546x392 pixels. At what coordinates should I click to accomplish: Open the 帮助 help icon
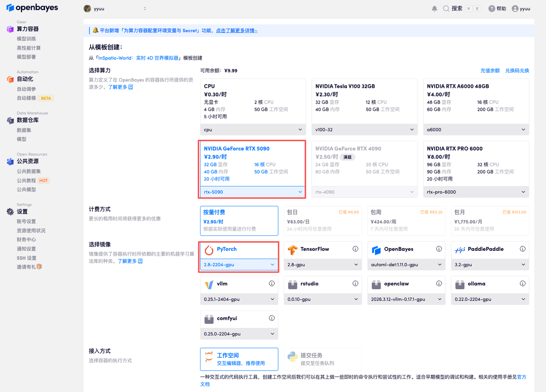[x=491, y=9]
